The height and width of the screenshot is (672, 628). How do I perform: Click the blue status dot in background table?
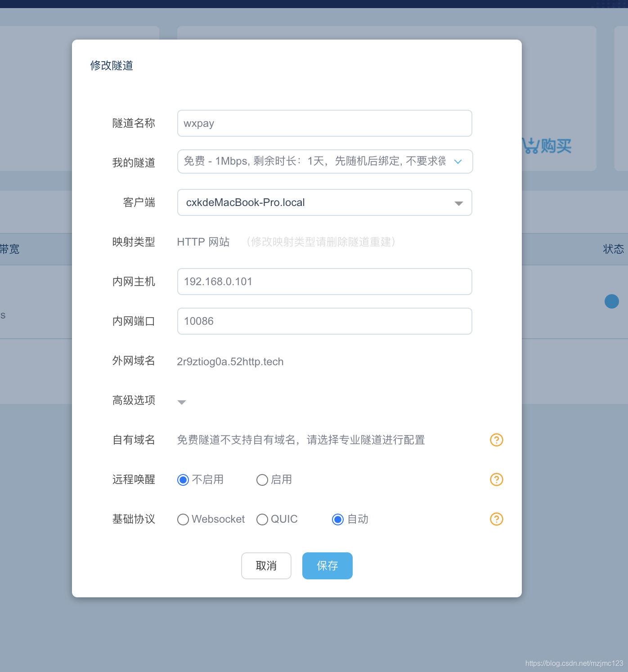612,301
